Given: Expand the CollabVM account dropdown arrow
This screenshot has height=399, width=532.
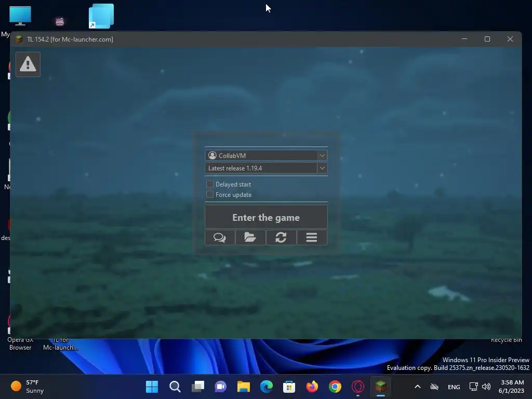Looking at the screenshot, I should [x=322, y=156].
